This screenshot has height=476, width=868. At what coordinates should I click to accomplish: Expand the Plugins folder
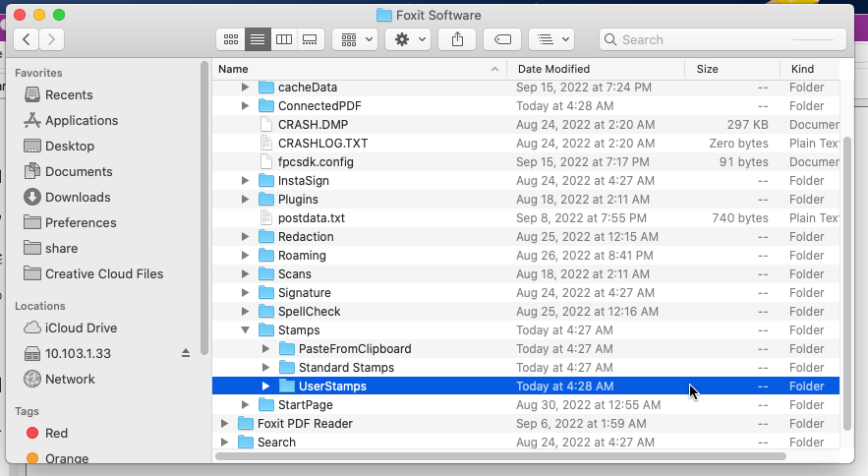[x=245, y=199]
